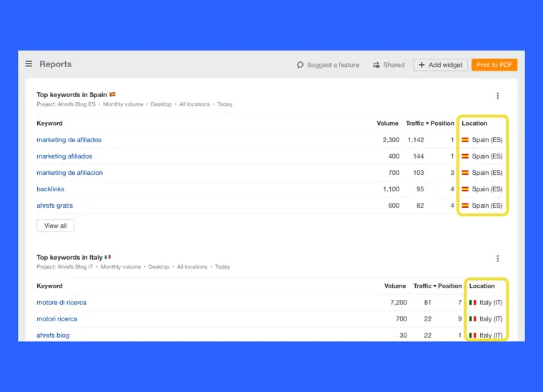
Task: Click the Shared button
Action: point(389,65)
